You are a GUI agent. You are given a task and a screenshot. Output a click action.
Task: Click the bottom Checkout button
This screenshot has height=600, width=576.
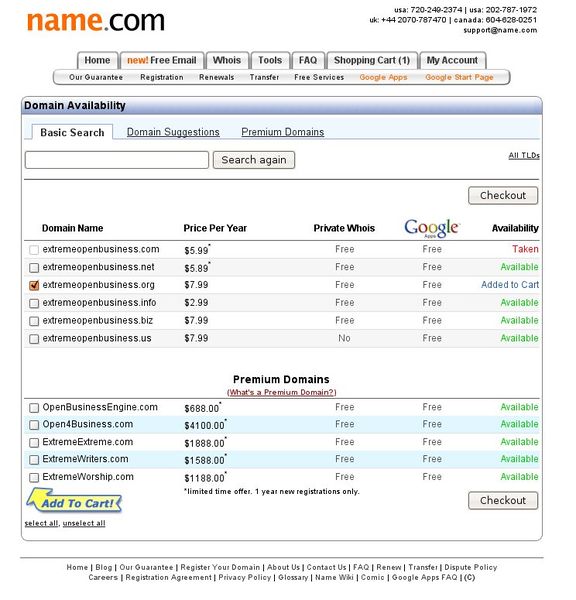(x=503, y=501)
